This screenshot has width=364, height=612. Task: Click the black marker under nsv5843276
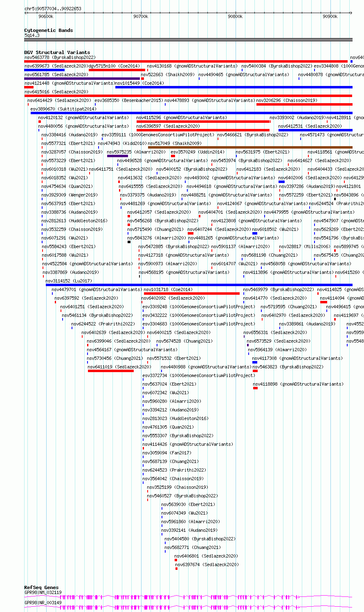[x=129, y=242]
